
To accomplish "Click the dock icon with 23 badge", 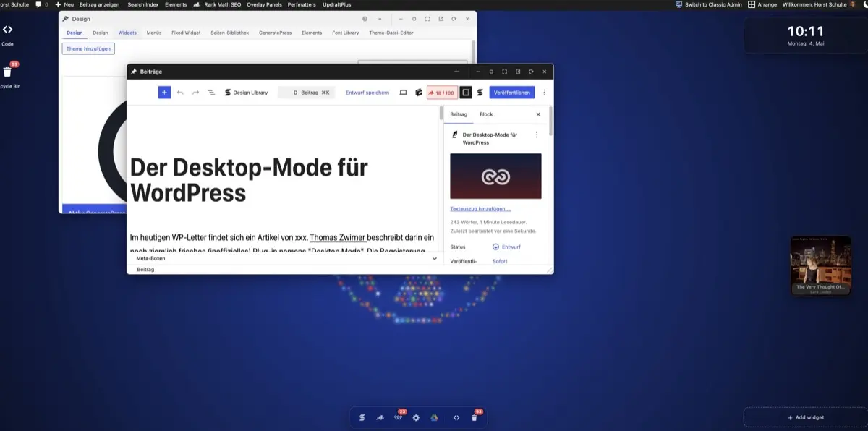I will coord(398,417).
